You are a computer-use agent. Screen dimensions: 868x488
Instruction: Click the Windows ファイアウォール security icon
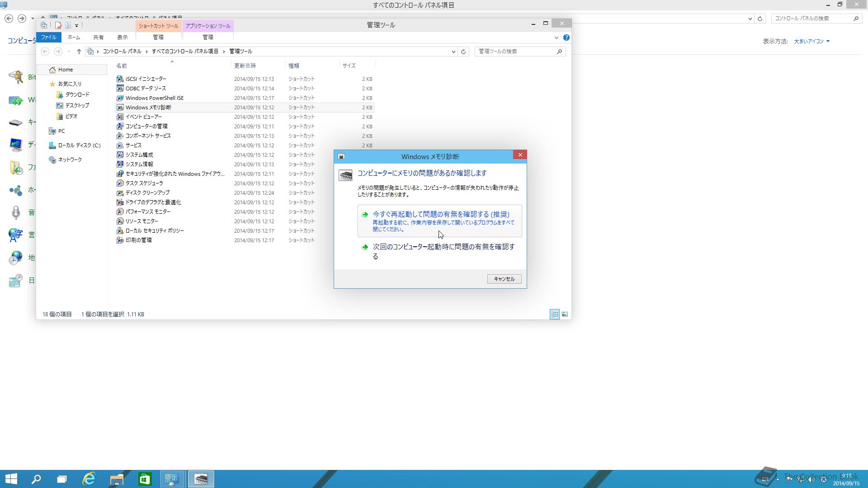(x=120, y=174)
